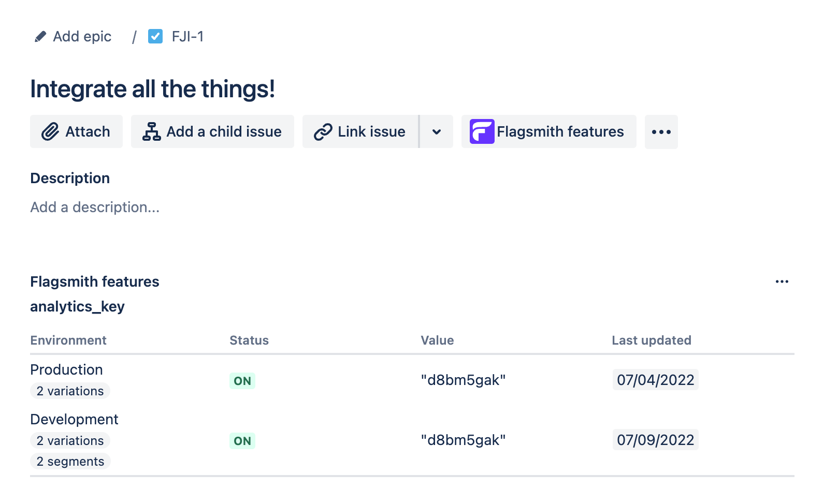
Task: Click the Link issue chain icon
Action: point(323,131)
